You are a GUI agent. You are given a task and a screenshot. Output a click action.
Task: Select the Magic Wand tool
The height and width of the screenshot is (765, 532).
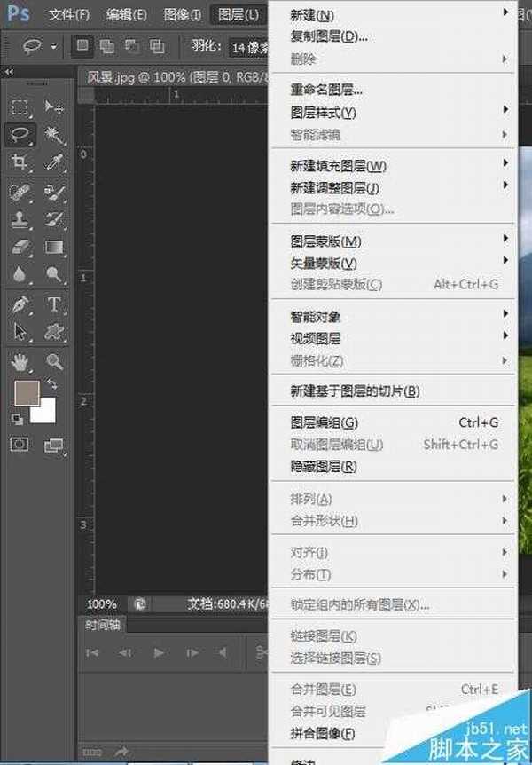coord(54,135)
